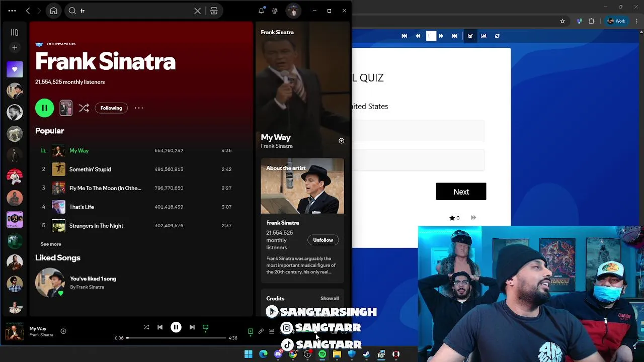Image resolution: width=644 pixels, height=362 pixels.
Task: Click the quiz Next button
Action: coord(461,192)
